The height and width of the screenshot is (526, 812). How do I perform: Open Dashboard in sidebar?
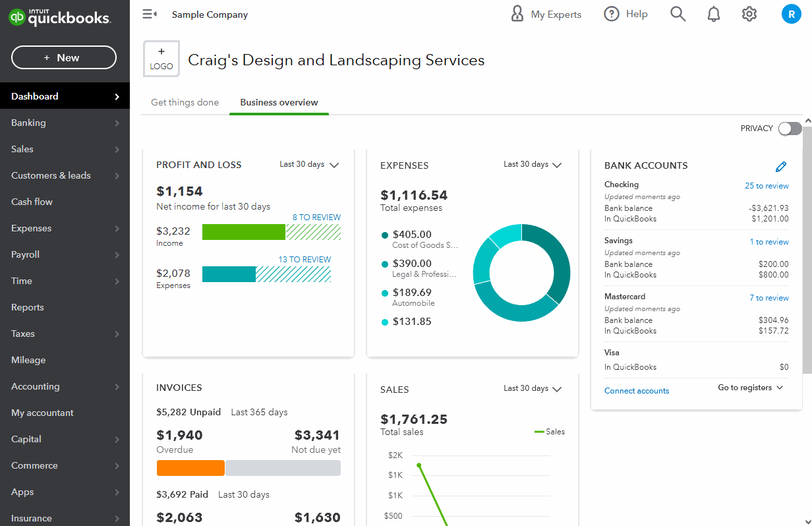[65, 96]
